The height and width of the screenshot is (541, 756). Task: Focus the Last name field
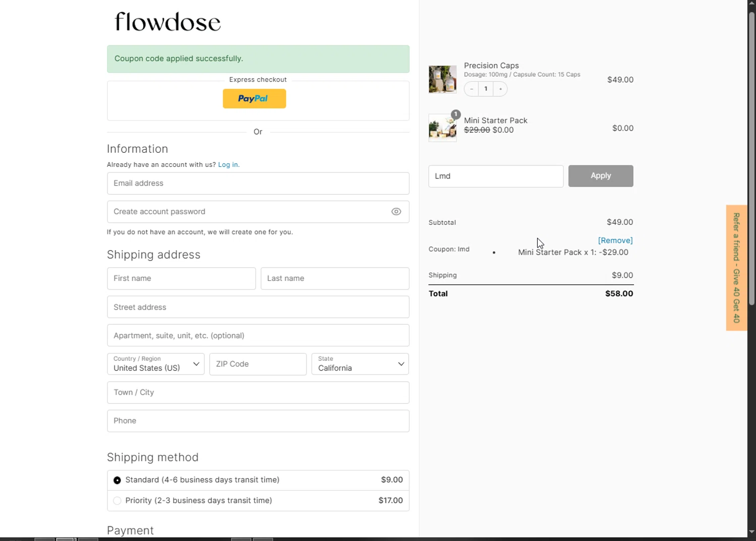(335, 278)
